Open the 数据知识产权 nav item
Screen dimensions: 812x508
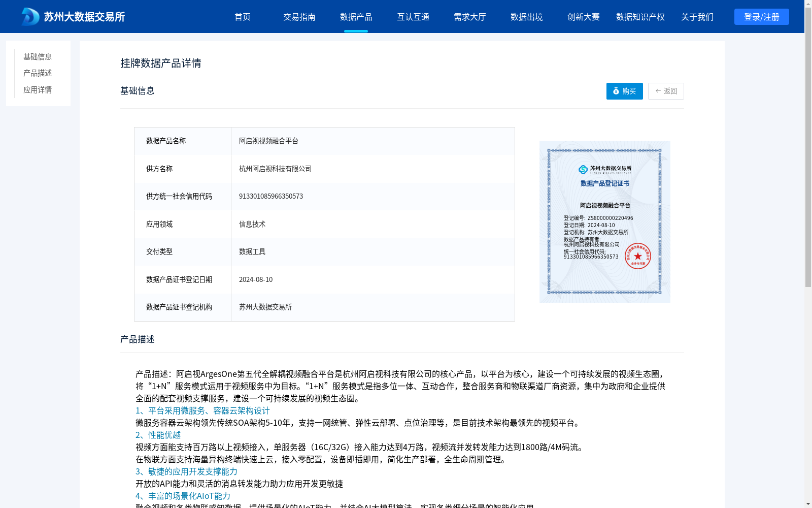640,17
